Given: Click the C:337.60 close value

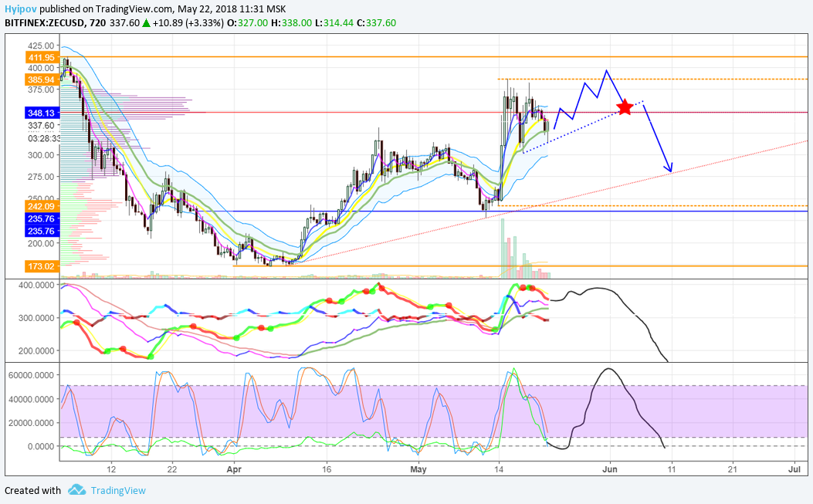Looking at the screenshot, I should tap(377, 23).
